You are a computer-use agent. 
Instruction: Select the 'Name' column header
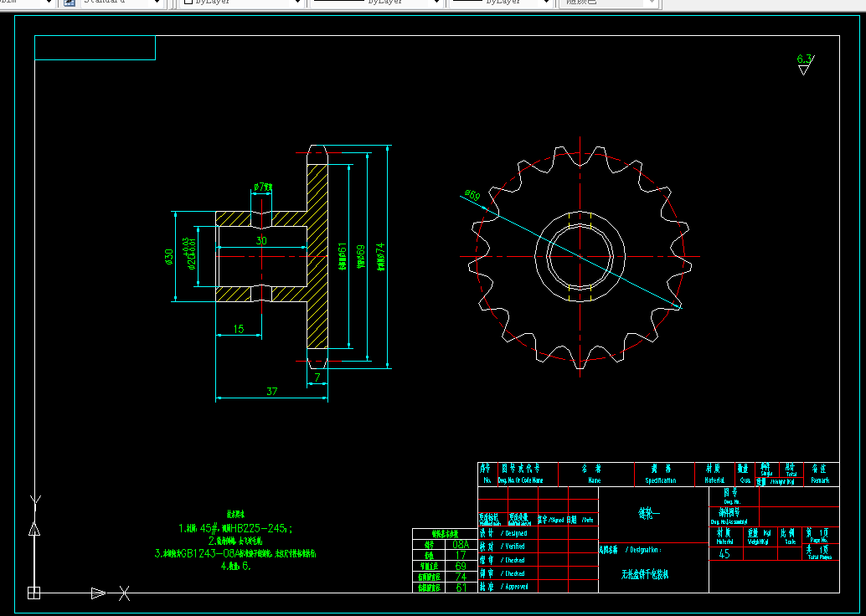pyautogui.click(x=595, y=480)
